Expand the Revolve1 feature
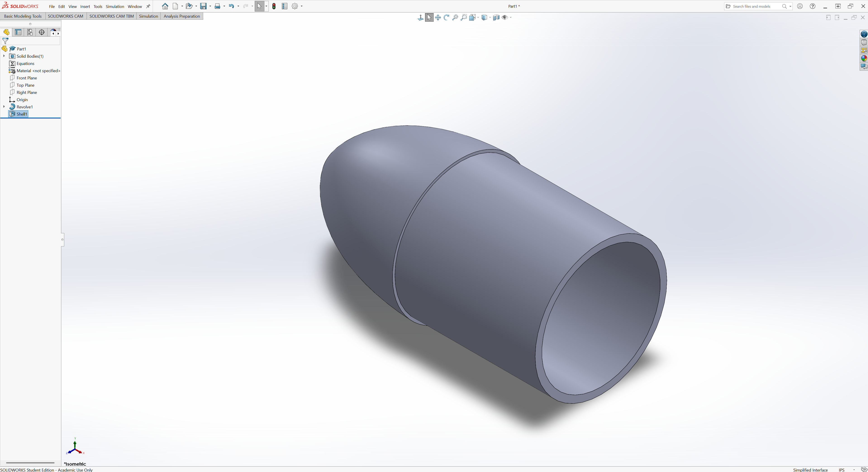Image resolution: width=868 pixels, height=472 pixels. point(4,107)
